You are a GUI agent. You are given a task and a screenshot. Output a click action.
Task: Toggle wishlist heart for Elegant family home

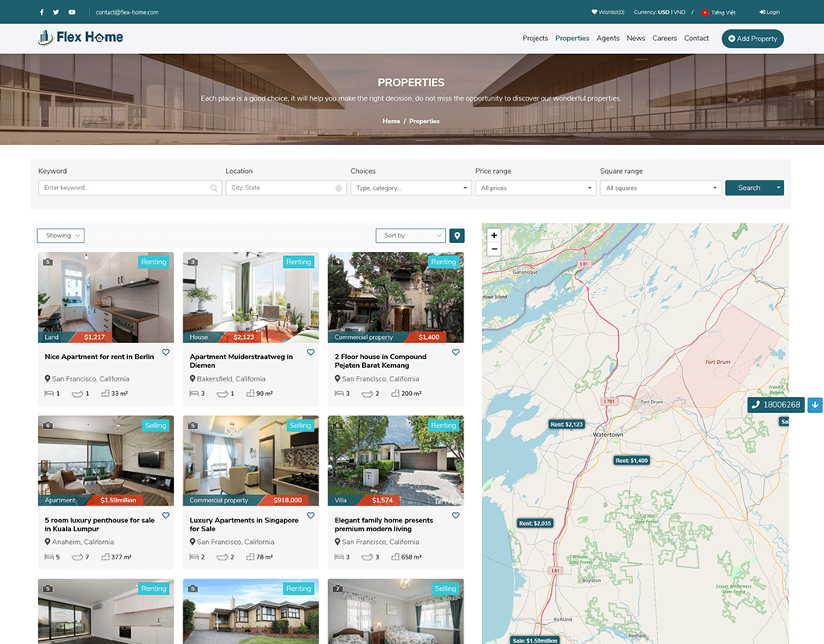coord(455,516)
